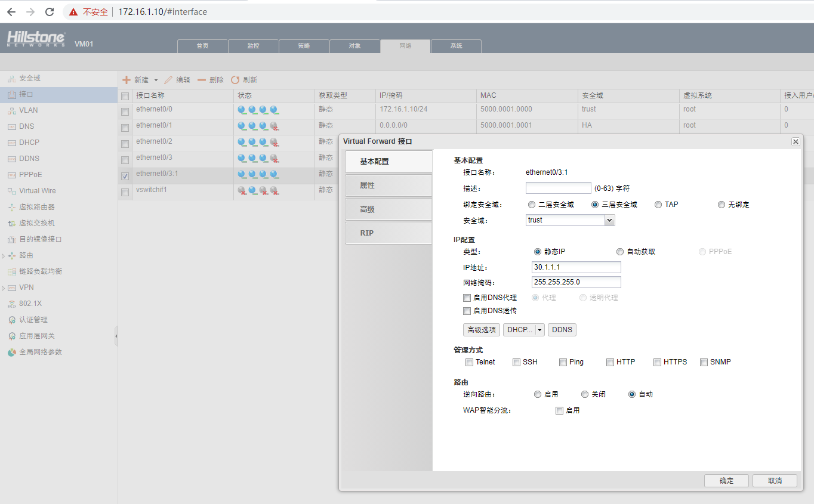
Task: Switch to the 首页 tab
Action: 203,46
